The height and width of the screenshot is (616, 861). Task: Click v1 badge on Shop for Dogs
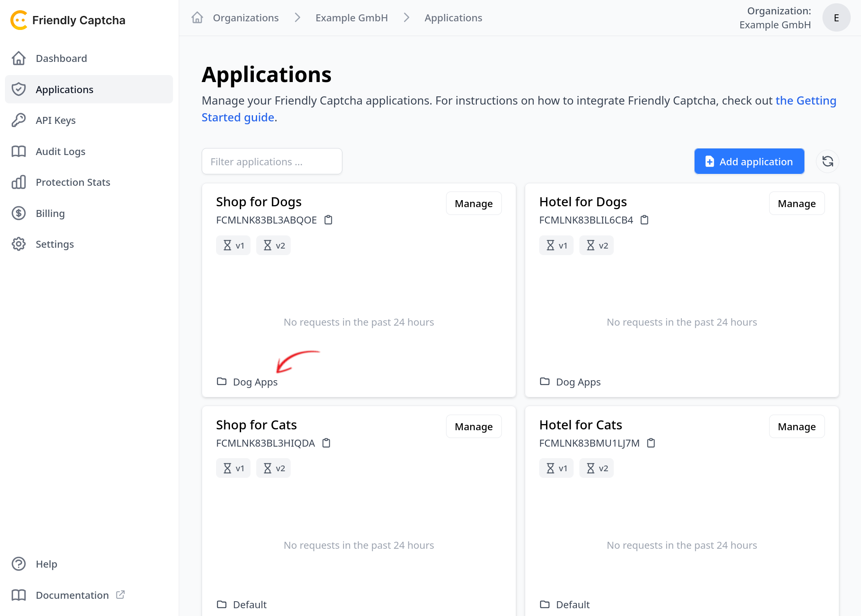[x=233, y=245]
